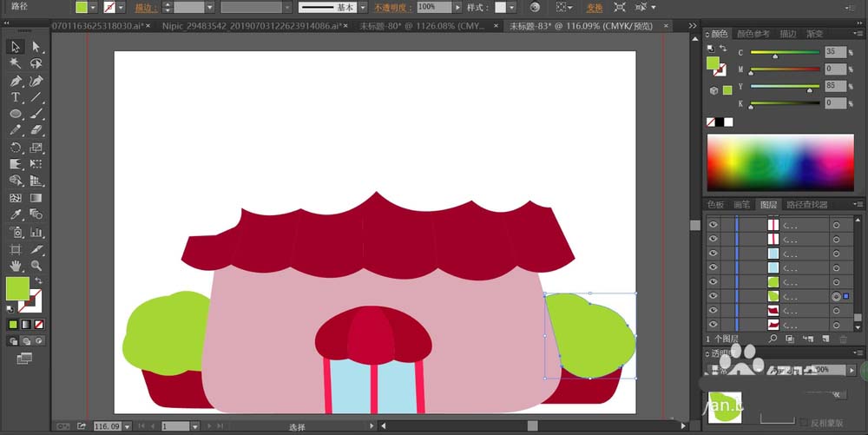Select the Line Segment tool
Image resolution: width=868 pixels, height=435 pixels.
click(x=36, y=97)
